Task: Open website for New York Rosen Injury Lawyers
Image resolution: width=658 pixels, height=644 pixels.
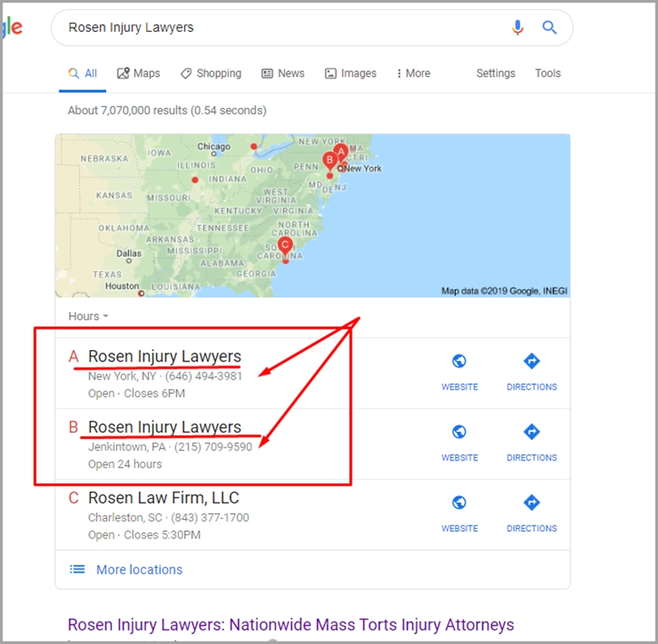Action: pos(459,371)
